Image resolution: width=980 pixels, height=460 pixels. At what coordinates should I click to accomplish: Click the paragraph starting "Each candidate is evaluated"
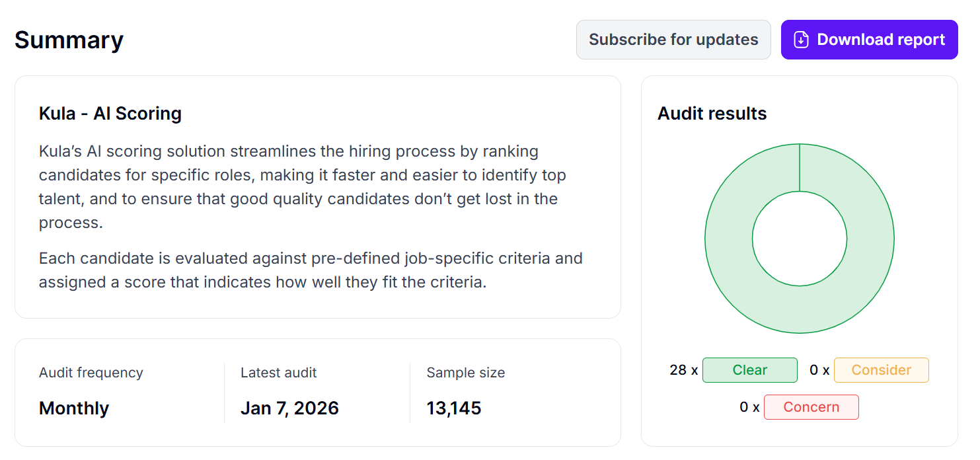point(311,270)
